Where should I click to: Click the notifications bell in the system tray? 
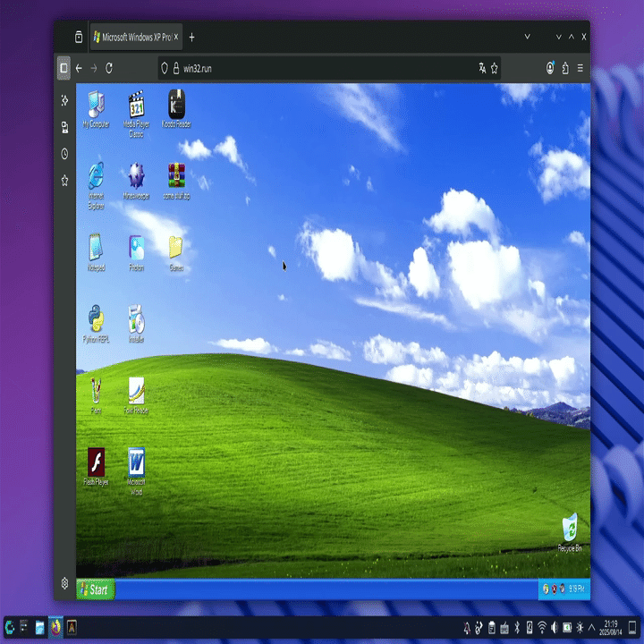pyautogui.click(x=467, y=628)
